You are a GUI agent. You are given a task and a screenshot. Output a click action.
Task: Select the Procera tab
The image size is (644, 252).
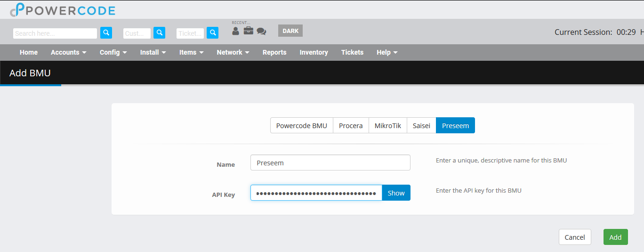click(351, 125)
